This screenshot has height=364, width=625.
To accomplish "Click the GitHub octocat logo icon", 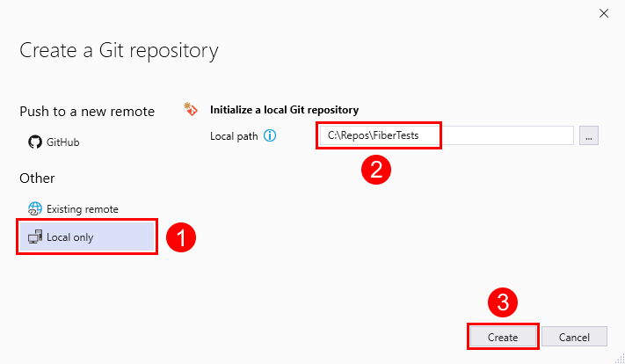I will click(x=35, y=141).
